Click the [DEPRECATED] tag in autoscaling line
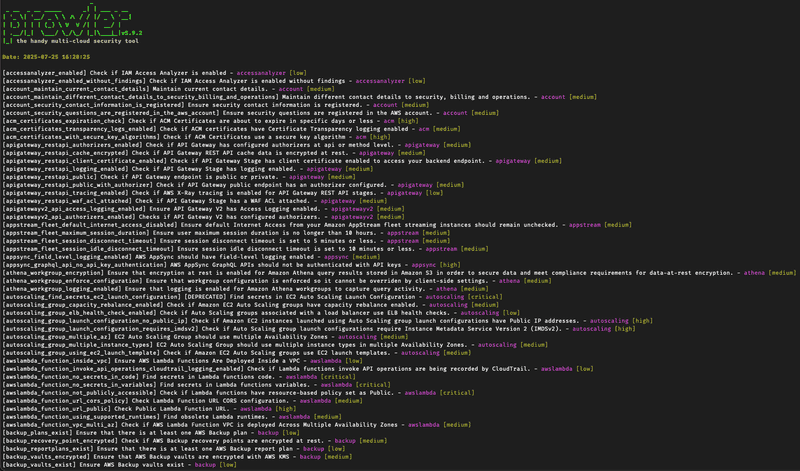Screen dimensions: 800x471 point(204,296)
